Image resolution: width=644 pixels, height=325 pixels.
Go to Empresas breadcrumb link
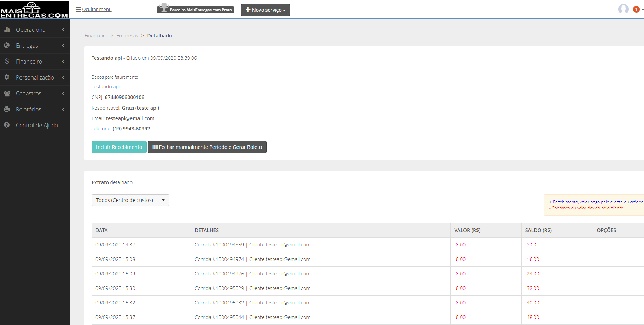click(x=127, y=36)
